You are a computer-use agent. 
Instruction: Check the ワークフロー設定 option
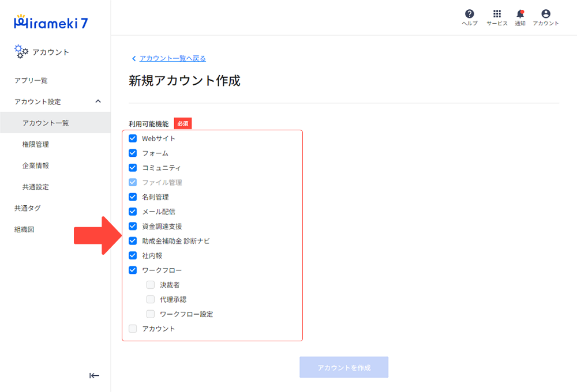150,314
